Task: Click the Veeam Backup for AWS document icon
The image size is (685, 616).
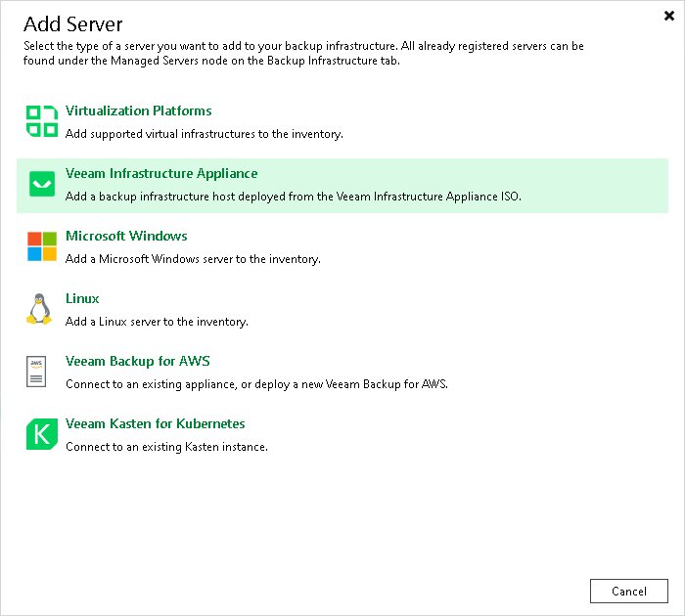Action: pos(36,372)
